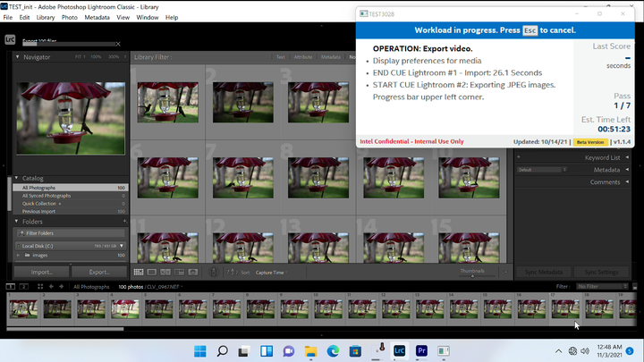Open the Metadata preset Default dropdown
The width and height of the screenshot is (644, 362).
542,170
